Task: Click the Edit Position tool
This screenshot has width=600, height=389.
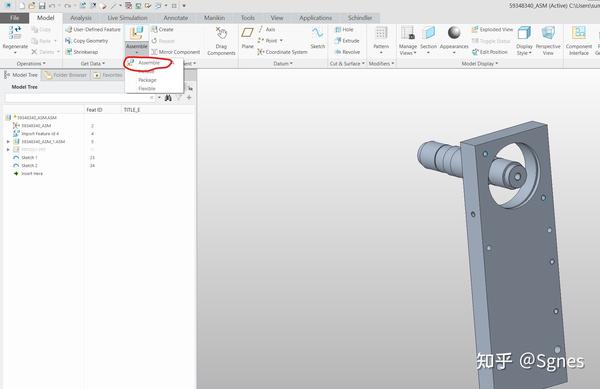Action: [x=490, y=52]
